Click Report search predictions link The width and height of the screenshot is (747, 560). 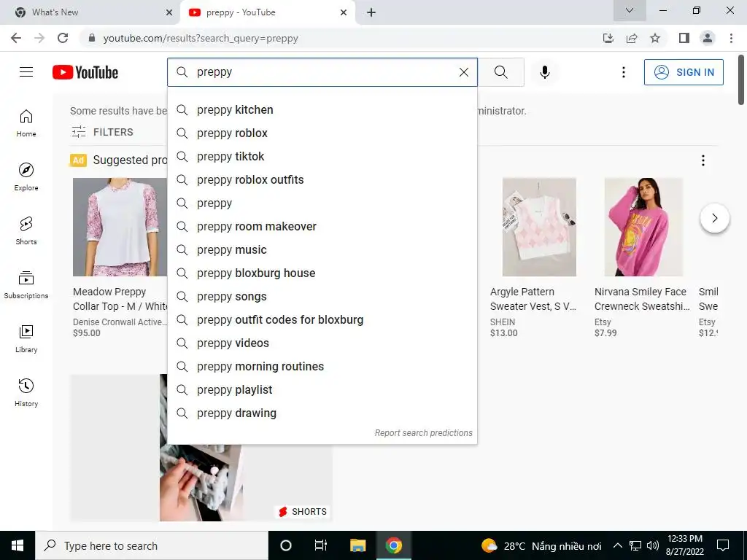(423, 433)
